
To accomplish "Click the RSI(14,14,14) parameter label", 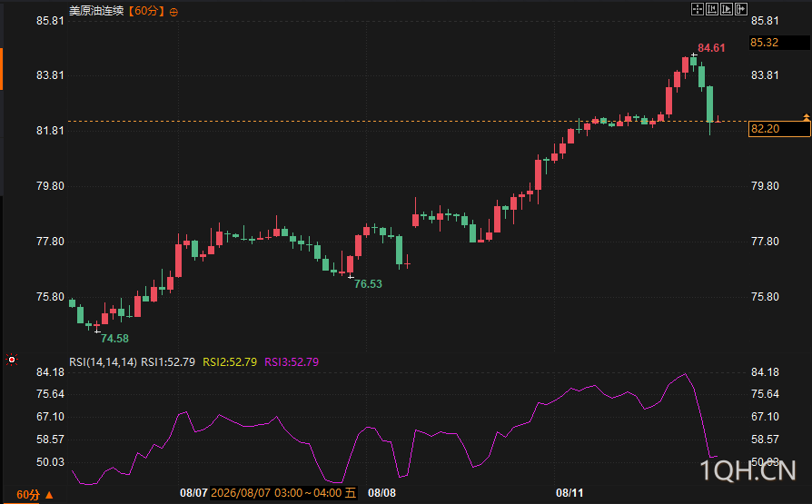I will coord(103,362).
